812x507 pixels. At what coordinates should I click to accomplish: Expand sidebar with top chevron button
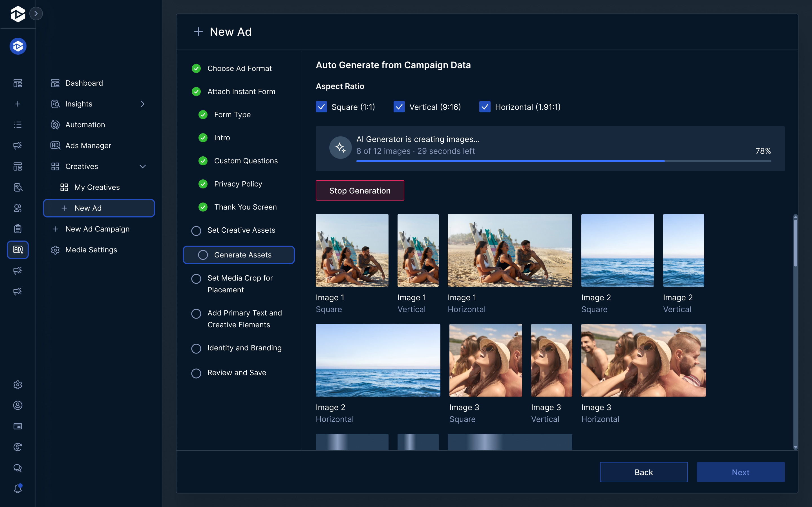(36, 14)
